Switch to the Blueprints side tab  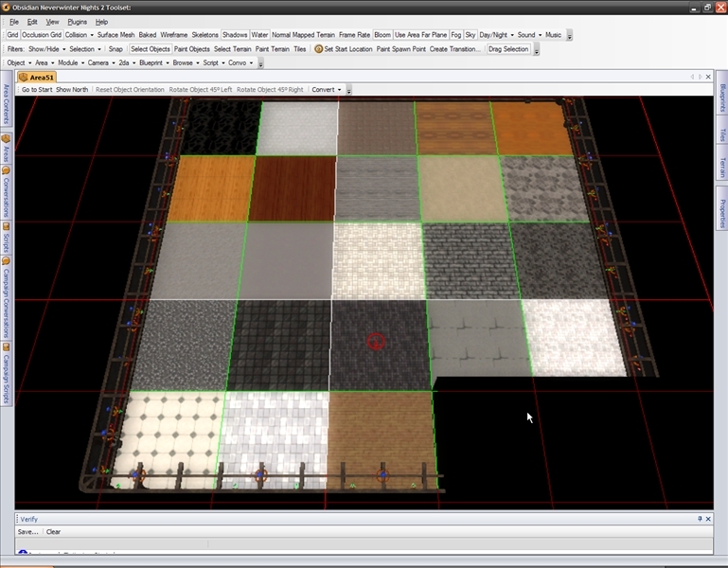coord(721,98)
